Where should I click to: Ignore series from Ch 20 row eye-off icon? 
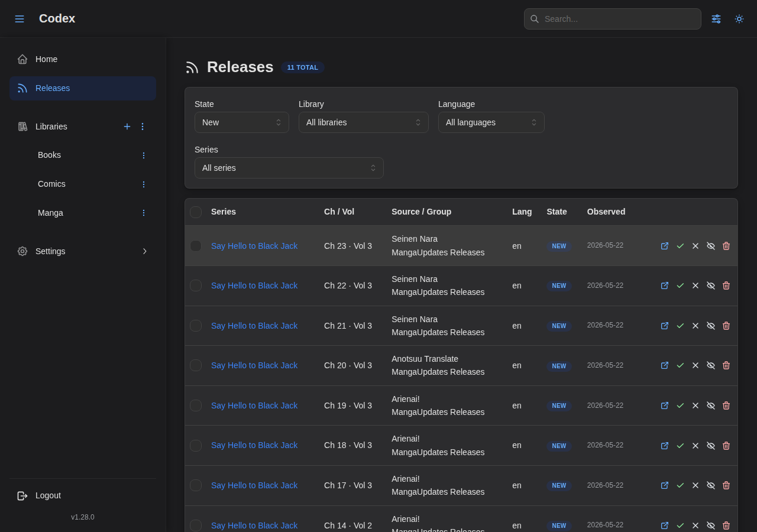[711, 365]
